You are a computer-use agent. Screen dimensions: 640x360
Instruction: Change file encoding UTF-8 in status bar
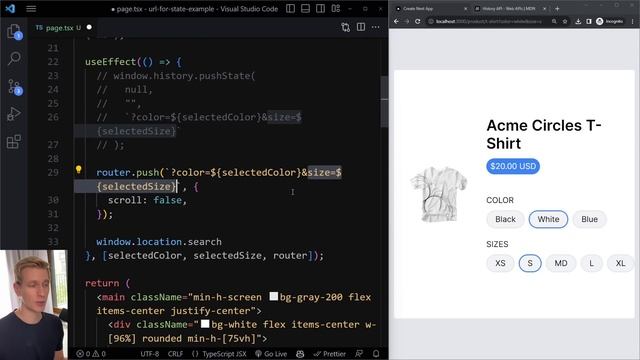[150, 354]
